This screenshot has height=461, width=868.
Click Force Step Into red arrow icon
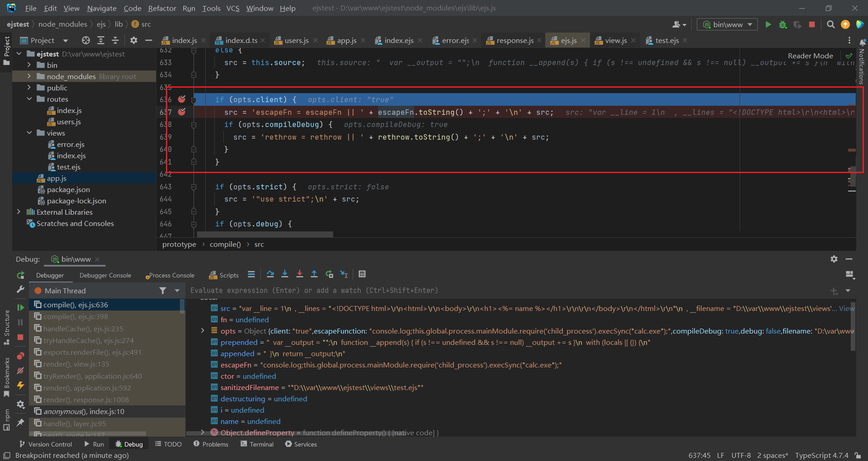(299, 274)
